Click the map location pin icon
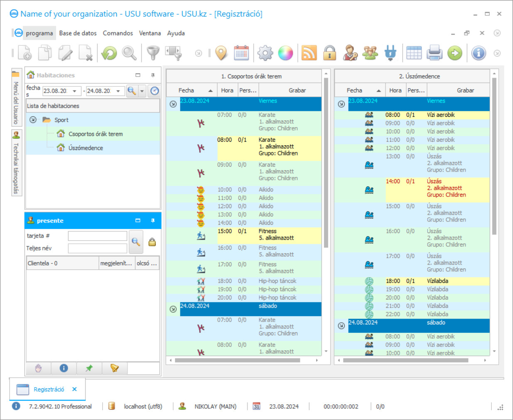 (x=221, y=53)
